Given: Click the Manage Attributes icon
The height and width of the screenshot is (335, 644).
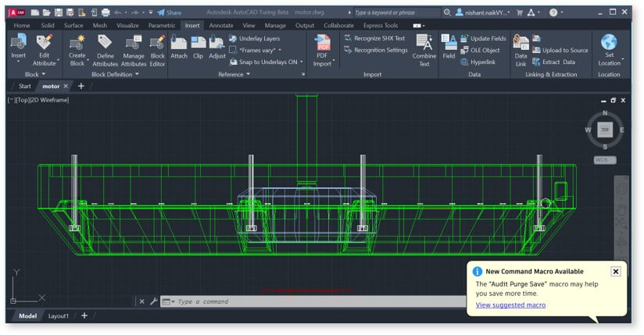Looking at the screenshot, I should (x=133, y=42).
